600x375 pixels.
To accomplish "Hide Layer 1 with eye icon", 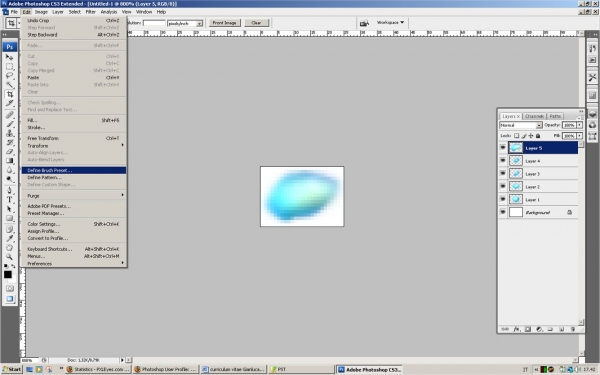I will point(503,199).
